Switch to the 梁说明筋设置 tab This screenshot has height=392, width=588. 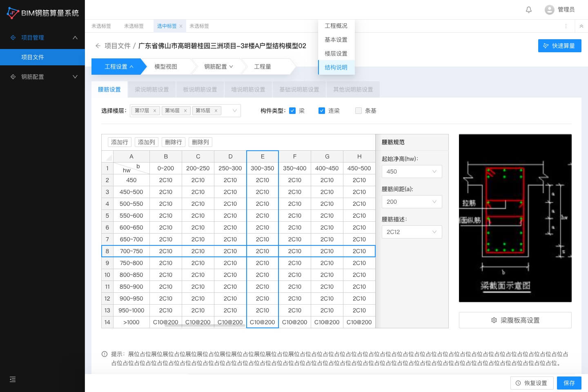point(152,89)
